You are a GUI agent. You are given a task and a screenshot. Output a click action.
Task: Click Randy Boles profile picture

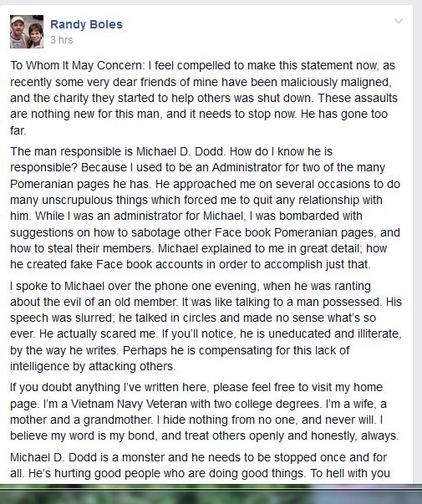click(27, 32)
